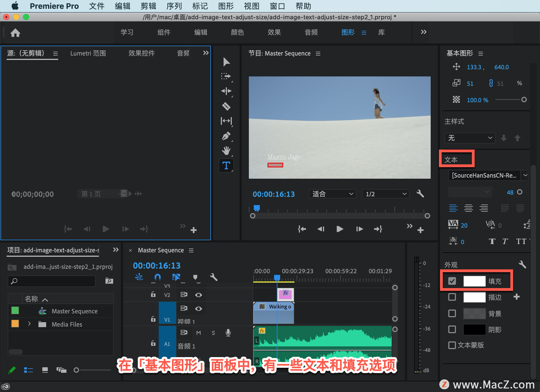Step forward one frame in Program Monitor
This screenshot has width=540, height=392.
click(359, 229)
